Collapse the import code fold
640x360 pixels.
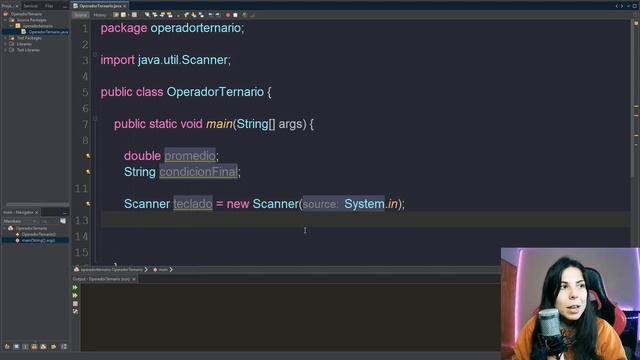click(95, 54)
